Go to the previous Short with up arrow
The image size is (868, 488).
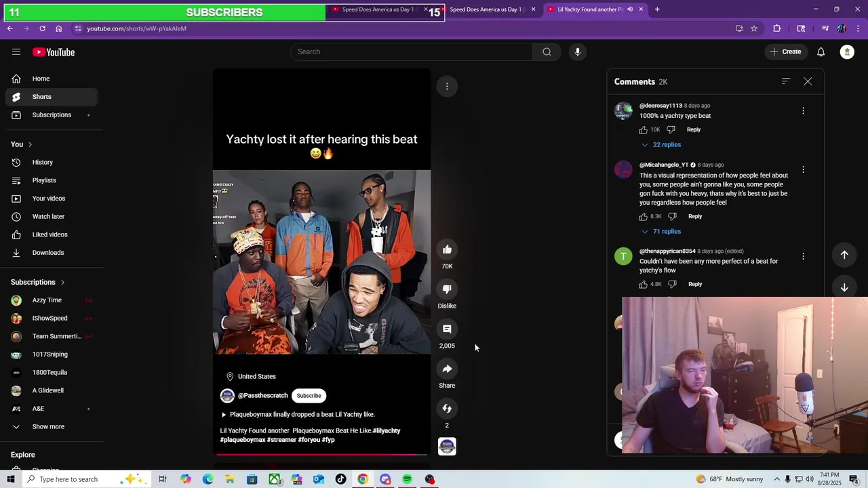(844, 255)
